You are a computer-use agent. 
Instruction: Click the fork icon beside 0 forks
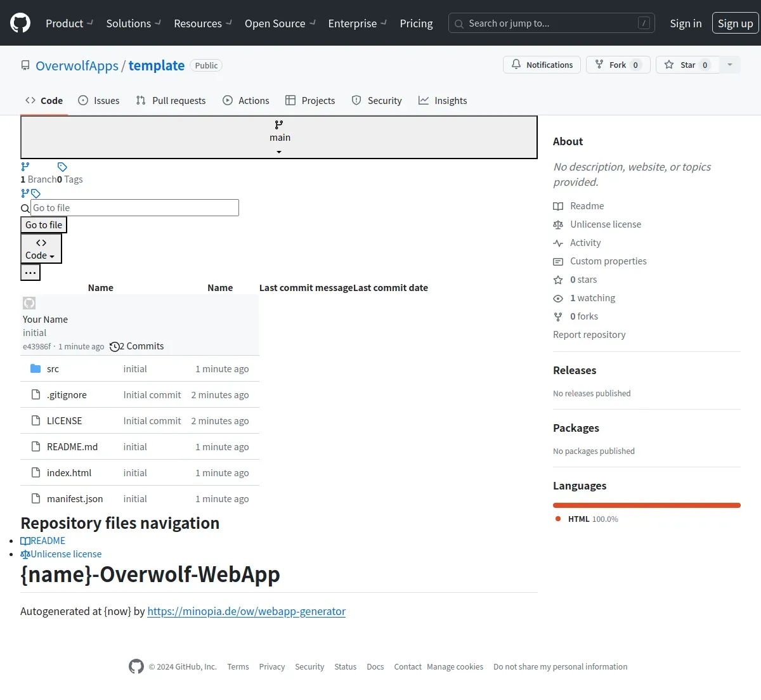pos(558,316)
